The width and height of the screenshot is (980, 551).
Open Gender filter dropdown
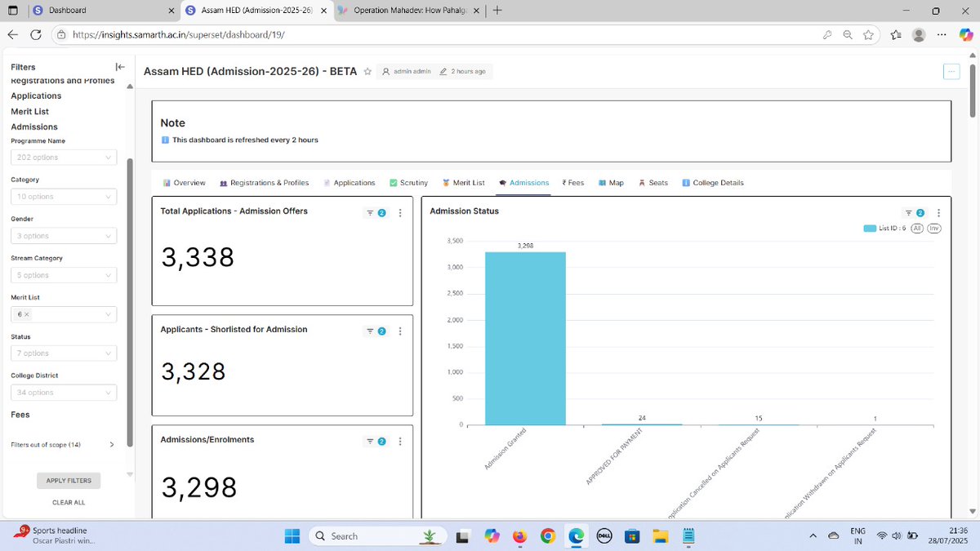point(64,236)
